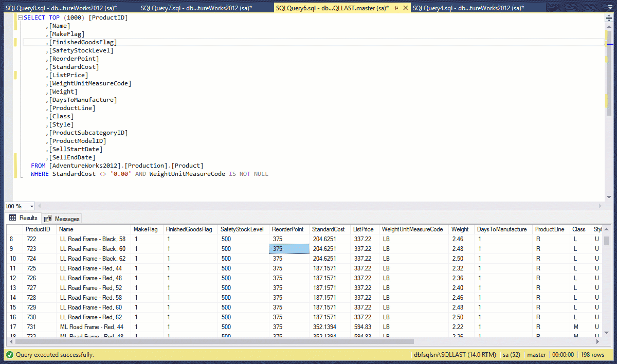
Task: Click the editor scroll-down arrow
Action: coord(609,197)
